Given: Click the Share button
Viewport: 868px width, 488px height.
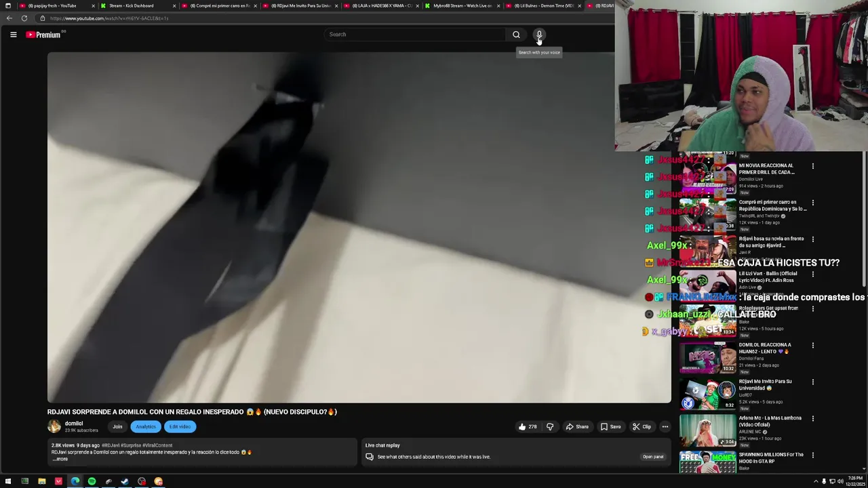Looking at the screenshot, I should pyautogui.click(x=577, y=427).
